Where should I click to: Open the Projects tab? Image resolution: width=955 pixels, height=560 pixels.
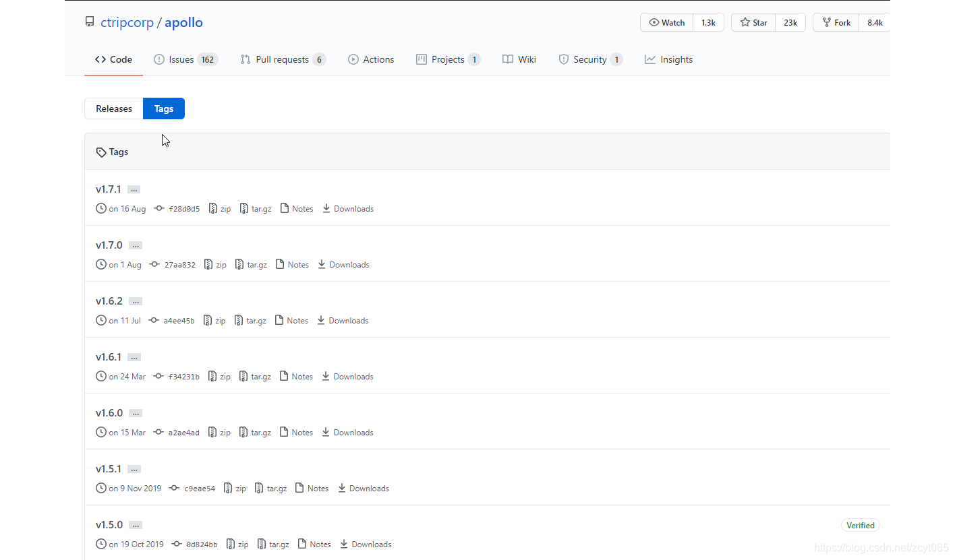(448, 59)
